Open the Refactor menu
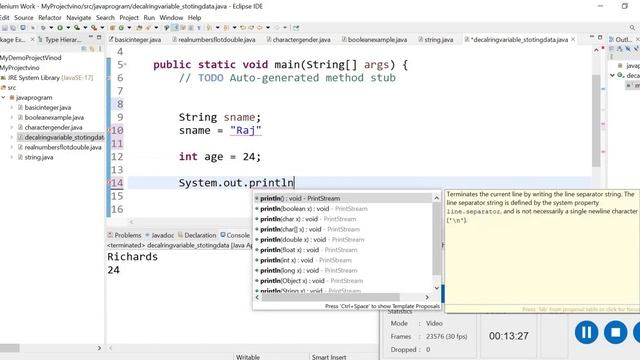The width and height of the screenshot is (640, 360). pos(50,18)
